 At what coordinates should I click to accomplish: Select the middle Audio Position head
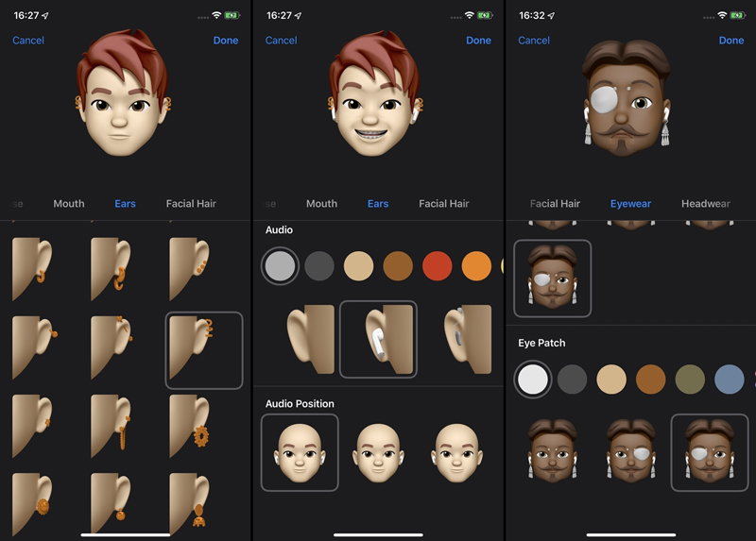[x=378, y=452]
